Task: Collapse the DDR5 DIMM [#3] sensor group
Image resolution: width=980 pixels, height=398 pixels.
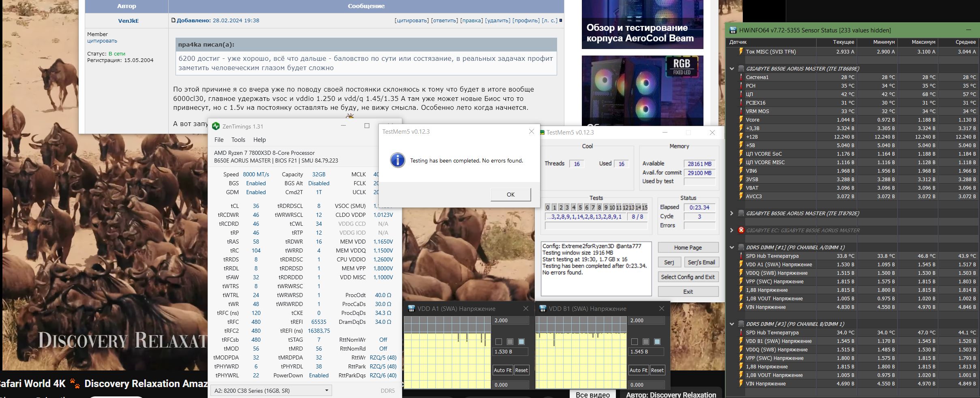Action: point(731,324)
